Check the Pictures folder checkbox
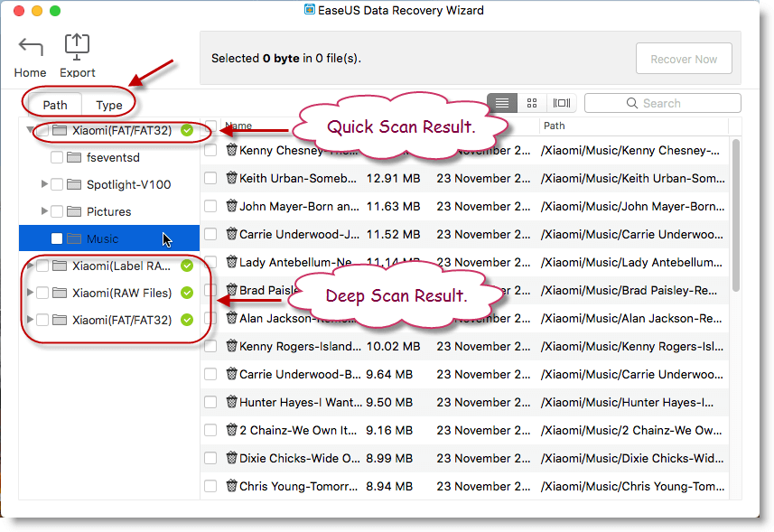774x532 pixels. click(57, 211)
